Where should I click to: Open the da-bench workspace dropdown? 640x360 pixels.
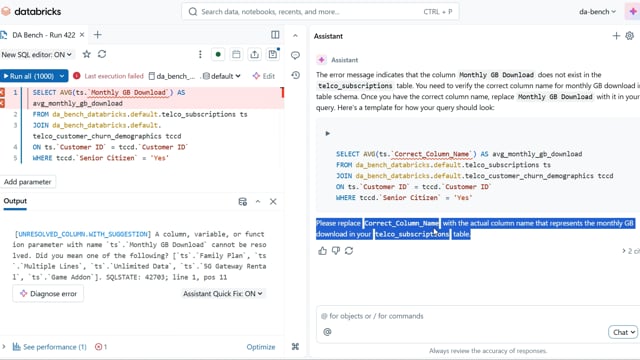pyautogui.click(x=597, y=12)
